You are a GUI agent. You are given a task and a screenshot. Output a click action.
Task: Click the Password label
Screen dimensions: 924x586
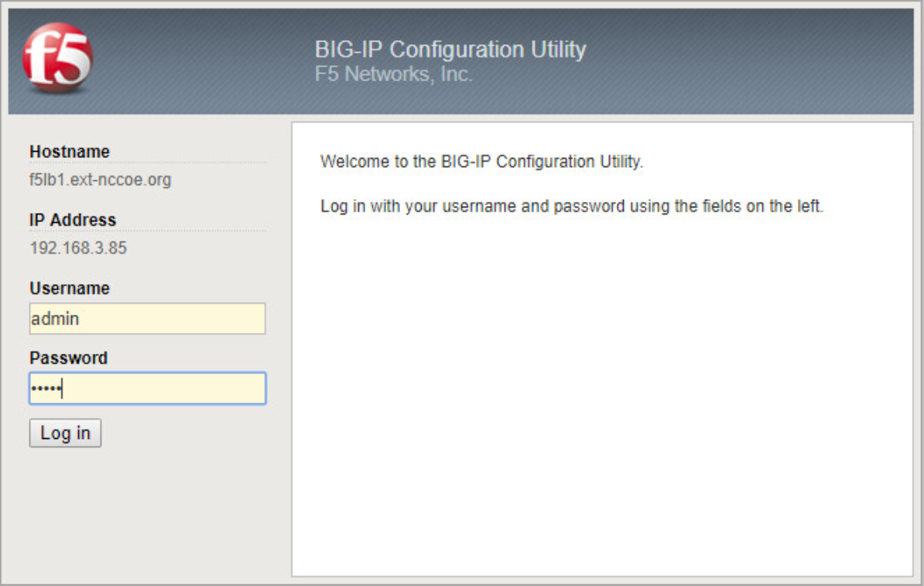tap(68, 358)
